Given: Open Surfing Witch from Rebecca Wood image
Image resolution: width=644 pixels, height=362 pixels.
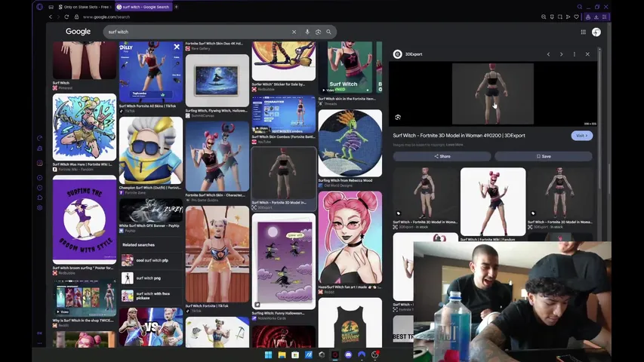Looking at the screenshot, I should (350, 143).
